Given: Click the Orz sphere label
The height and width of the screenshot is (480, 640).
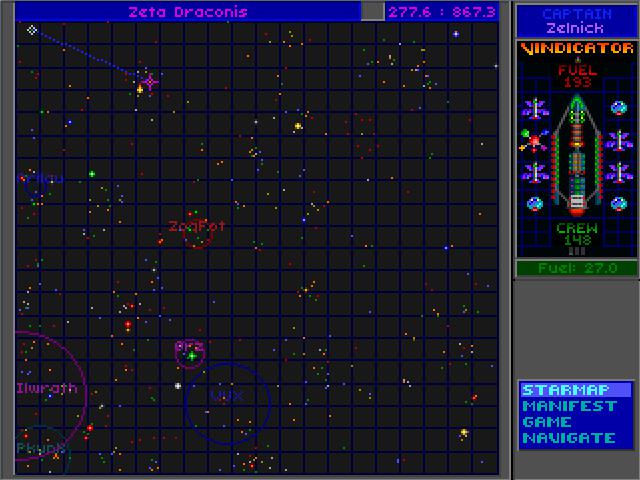Looking at the screenshot, I should point(189,346).
